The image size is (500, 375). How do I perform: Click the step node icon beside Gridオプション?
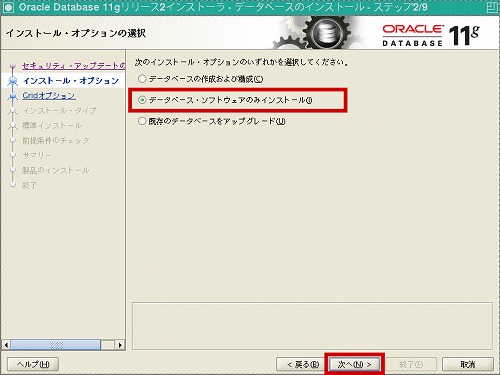pos(13,96)
